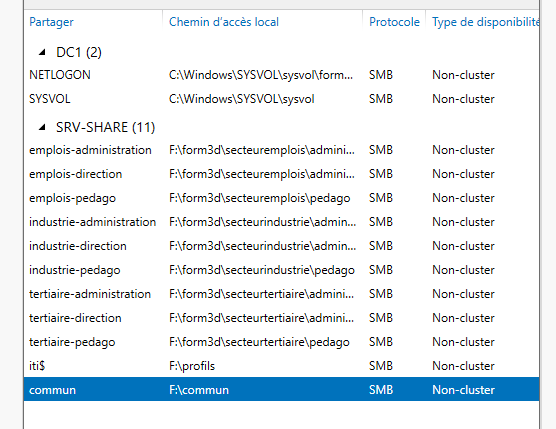Image resolution: width=556 pixels, height=429 pixels.
Task: Select the SYSVOL share
Action: point(282,99)
